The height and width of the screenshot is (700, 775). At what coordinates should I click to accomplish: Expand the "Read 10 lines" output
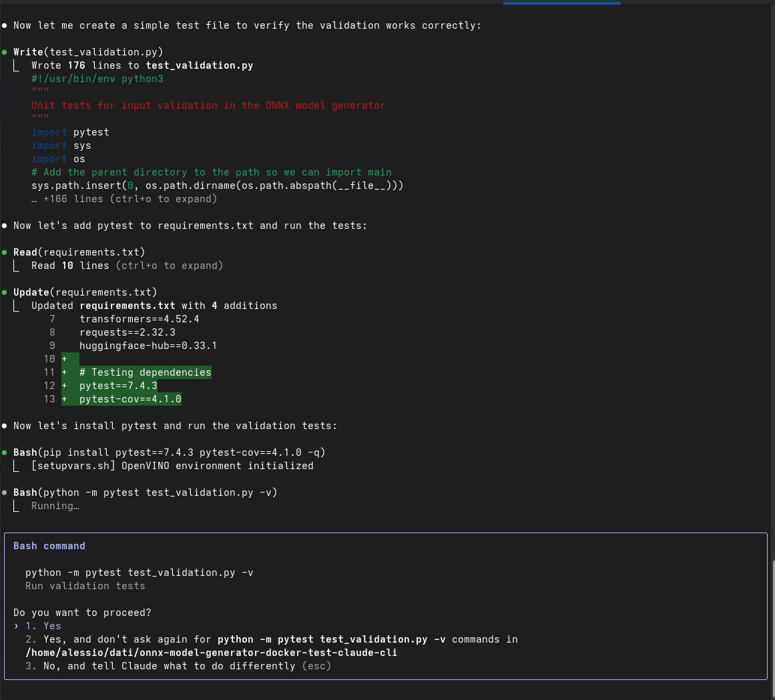(127, 266)
